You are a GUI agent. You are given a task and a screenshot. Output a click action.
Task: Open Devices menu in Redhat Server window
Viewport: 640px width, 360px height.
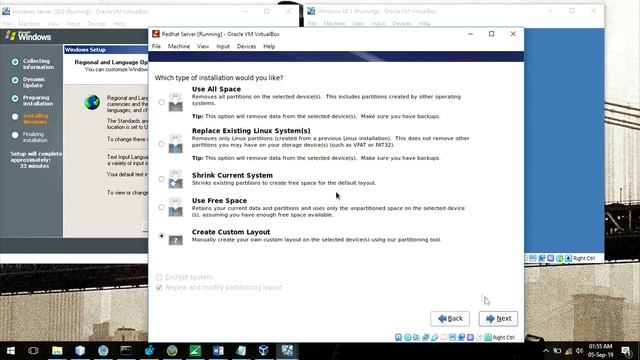tap(246, 46)
